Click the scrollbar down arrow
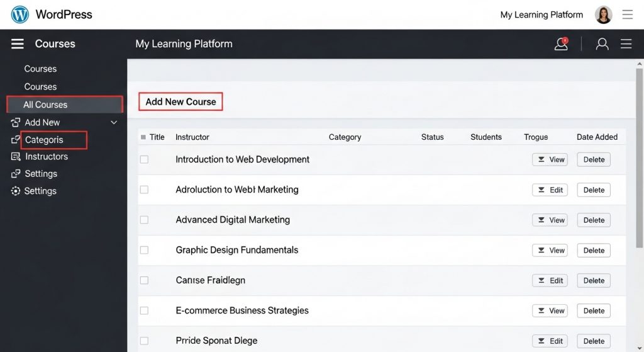Screen dimensions: 644x352 pyautogui.click(x=640, y=348)
